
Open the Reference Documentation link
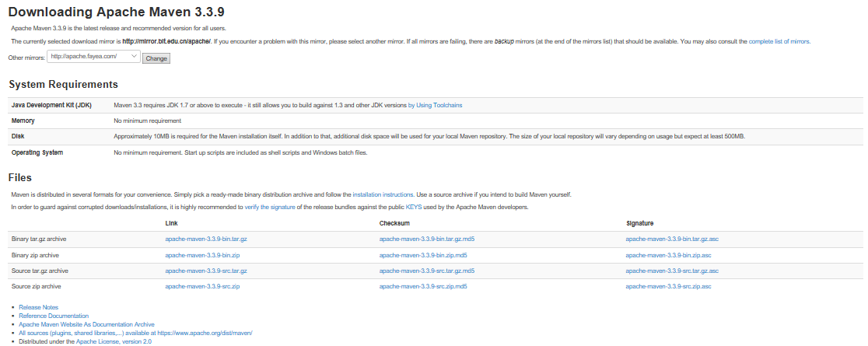54,316
